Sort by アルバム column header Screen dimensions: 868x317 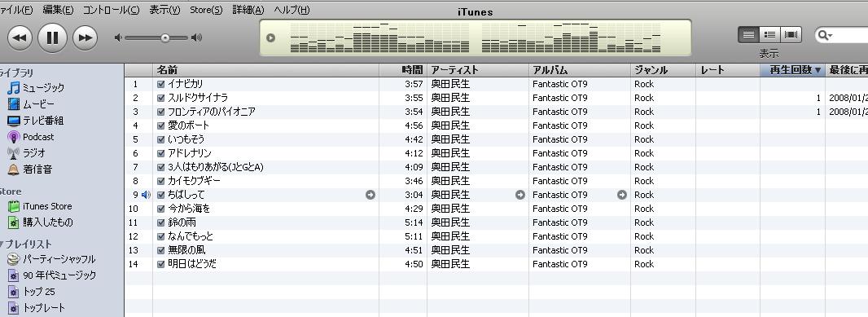[x=580, y=70]
